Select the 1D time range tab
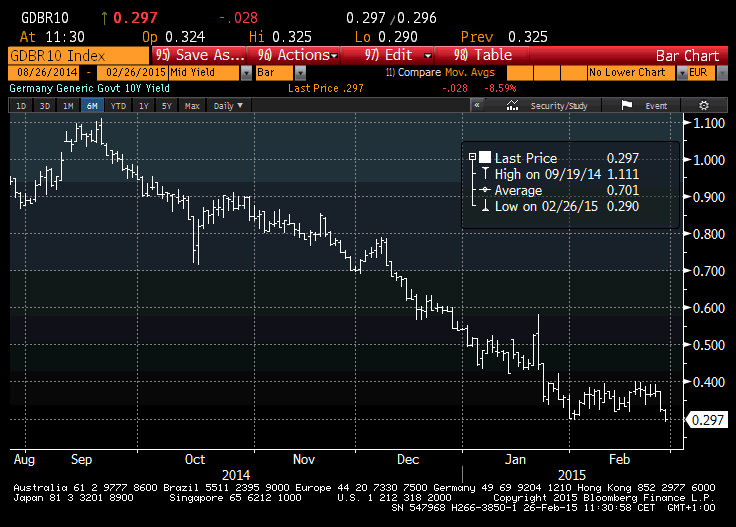 21,106
